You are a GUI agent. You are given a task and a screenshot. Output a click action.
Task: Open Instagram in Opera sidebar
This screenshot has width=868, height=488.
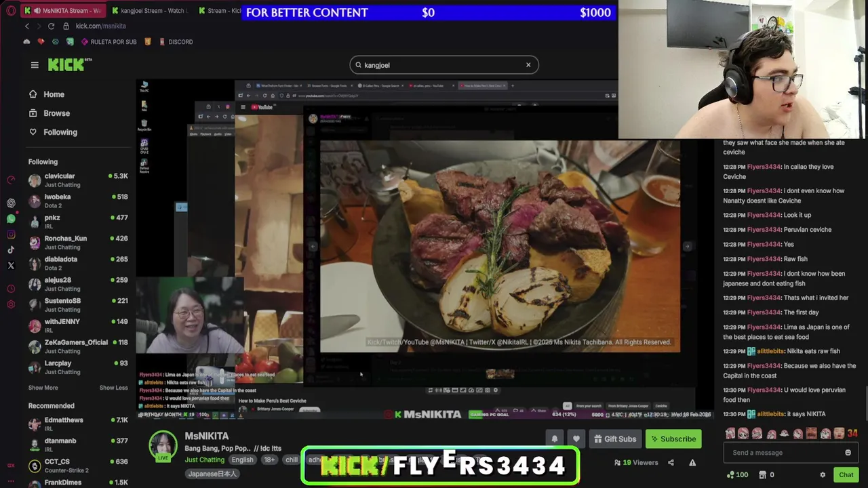tap(11, 235)
